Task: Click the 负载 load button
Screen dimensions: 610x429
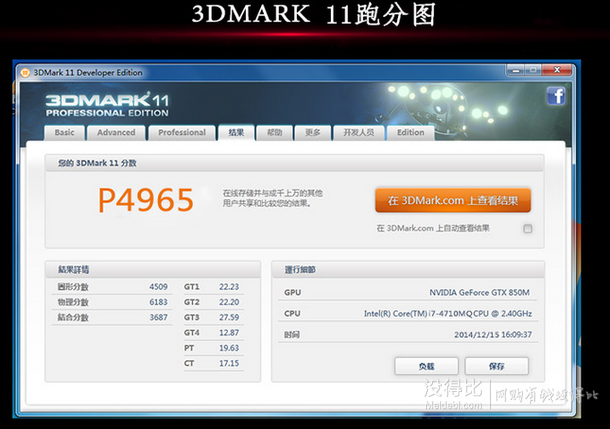Action: click(426, 366)
